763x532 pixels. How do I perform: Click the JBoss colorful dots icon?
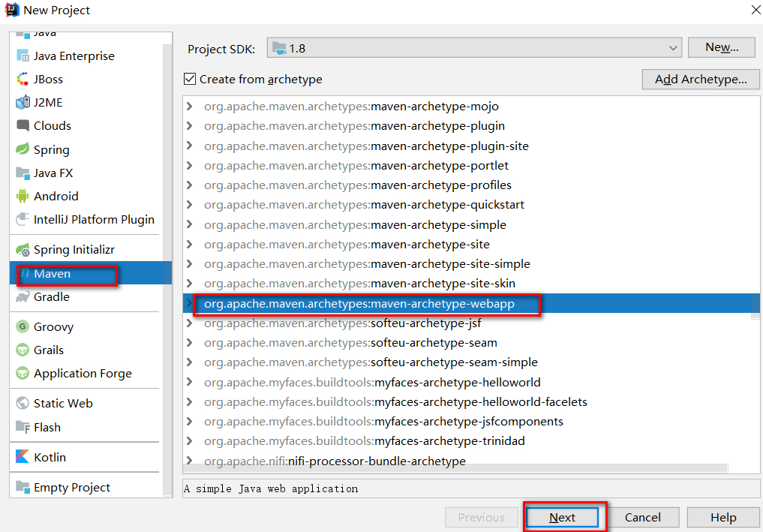(23, 80)
